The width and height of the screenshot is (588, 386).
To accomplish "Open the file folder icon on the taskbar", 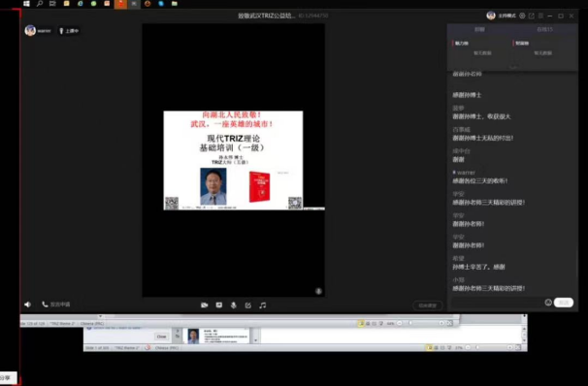I will (175, 3).
